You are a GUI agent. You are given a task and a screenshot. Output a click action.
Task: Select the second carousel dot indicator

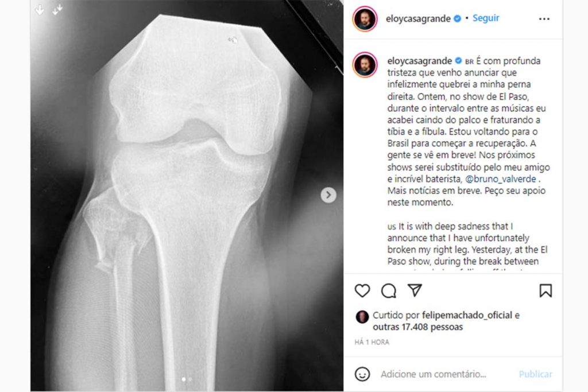pyautogui.click(x=190, y=379)
